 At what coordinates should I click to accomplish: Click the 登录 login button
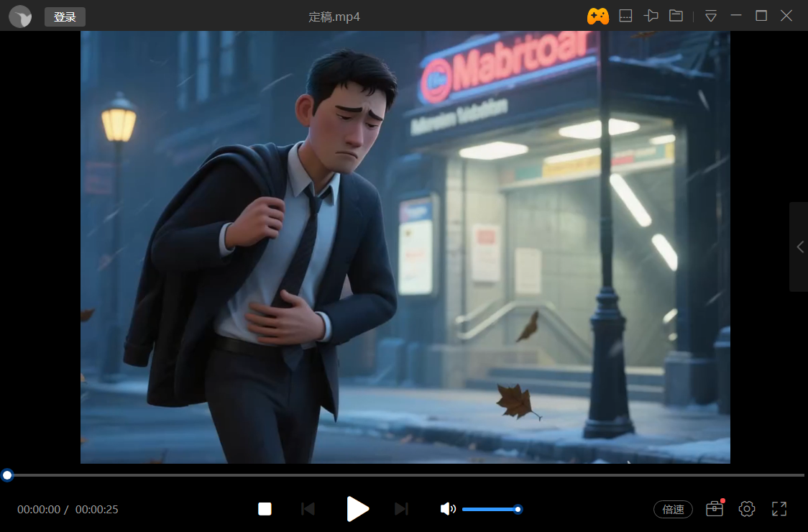(65, 17)
